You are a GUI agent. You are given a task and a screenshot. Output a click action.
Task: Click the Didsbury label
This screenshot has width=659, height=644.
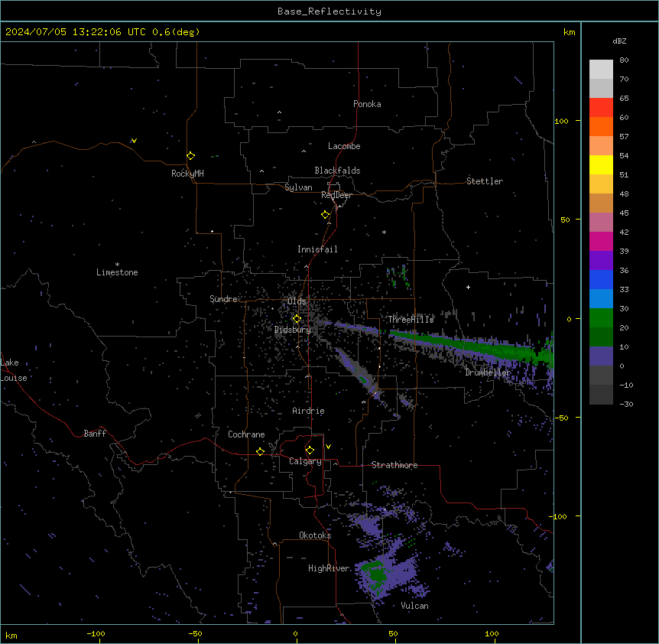[x=293, y=330]
